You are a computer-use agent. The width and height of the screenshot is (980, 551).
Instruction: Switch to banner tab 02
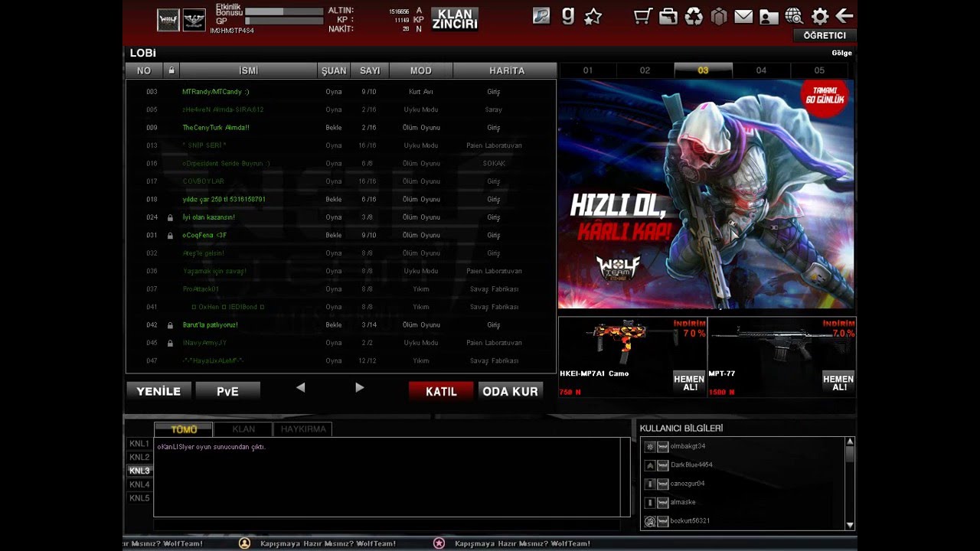click(645, 70)
